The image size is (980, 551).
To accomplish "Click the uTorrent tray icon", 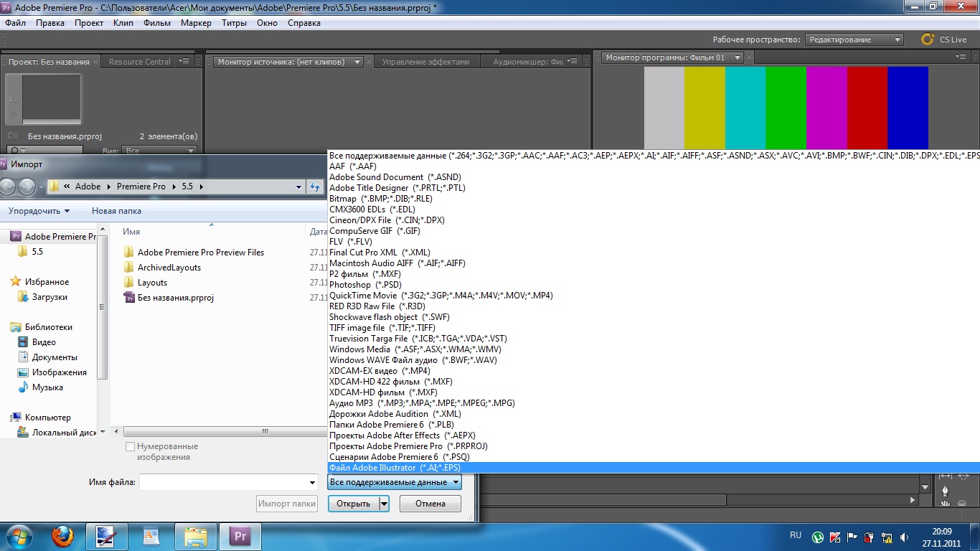I will [818, 537].
